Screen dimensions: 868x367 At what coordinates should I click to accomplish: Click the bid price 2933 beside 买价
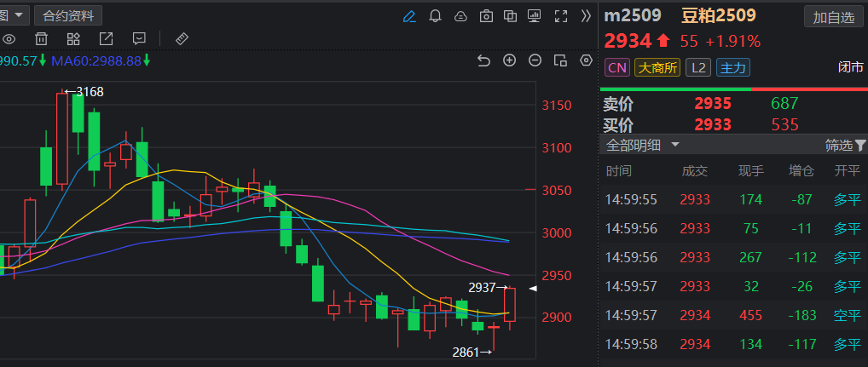[713, 124]
